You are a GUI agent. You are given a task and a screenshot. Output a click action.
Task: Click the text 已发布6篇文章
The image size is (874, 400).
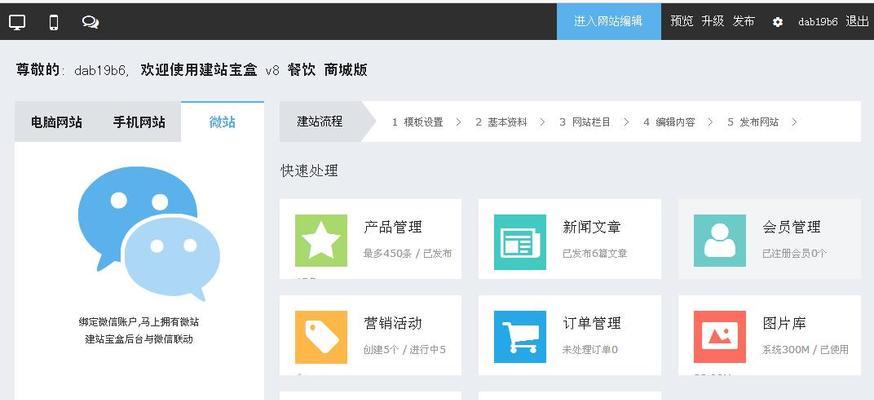595,253
